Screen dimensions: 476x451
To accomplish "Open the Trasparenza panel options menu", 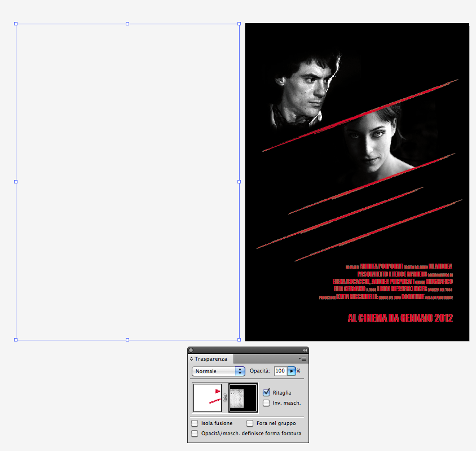I will (302, 358).
